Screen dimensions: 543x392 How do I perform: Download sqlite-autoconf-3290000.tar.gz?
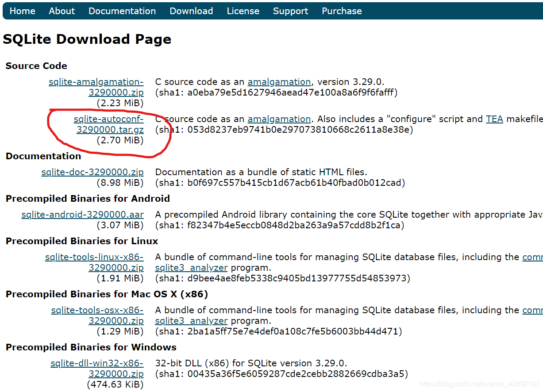click(109, 124)
